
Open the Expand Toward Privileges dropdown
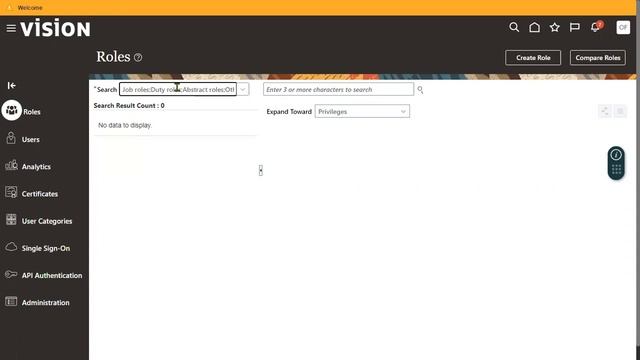coord(362,111)
